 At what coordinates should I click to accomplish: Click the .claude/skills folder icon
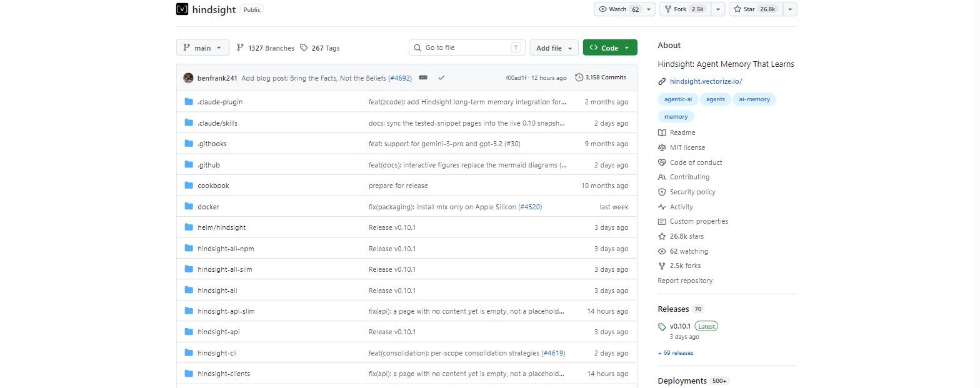189,122
